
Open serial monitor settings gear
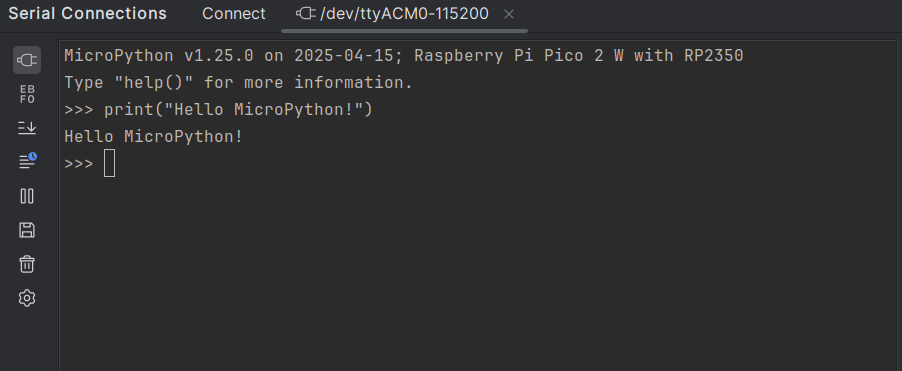27,298
